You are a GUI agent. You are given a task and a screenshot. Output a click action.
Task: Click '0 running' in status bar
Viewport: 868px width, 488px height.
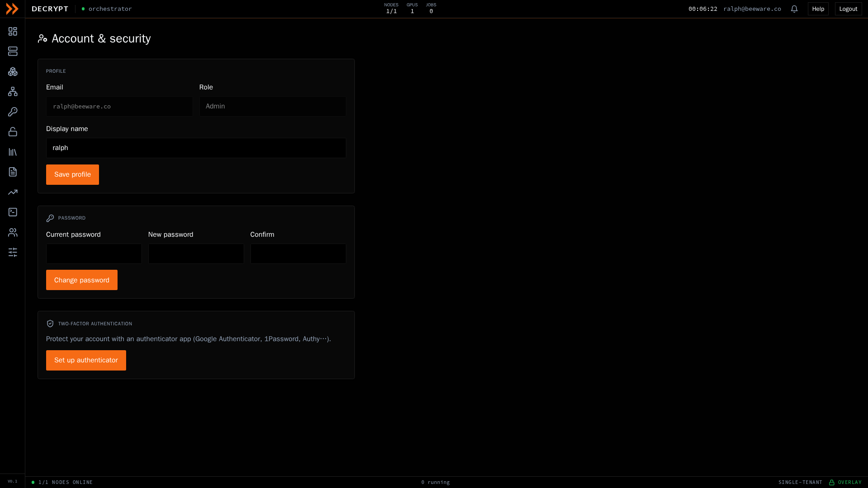[435, 482]
